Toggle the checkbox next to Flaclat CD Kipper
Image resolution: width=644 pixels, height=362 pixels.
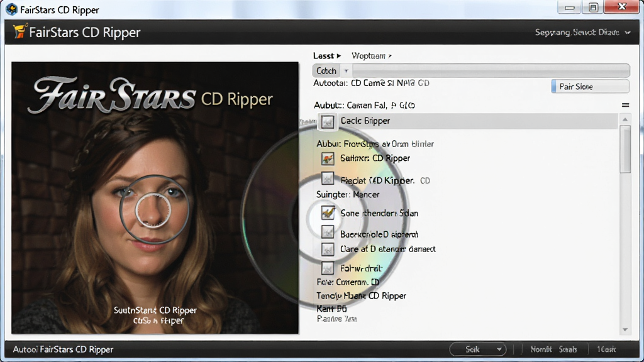[327, 178]
